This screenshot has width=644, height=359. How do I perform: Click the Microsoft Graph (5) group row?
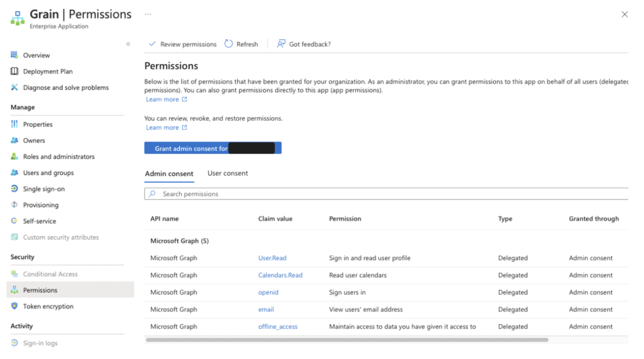pyautogui.click(x=180, y=241)
